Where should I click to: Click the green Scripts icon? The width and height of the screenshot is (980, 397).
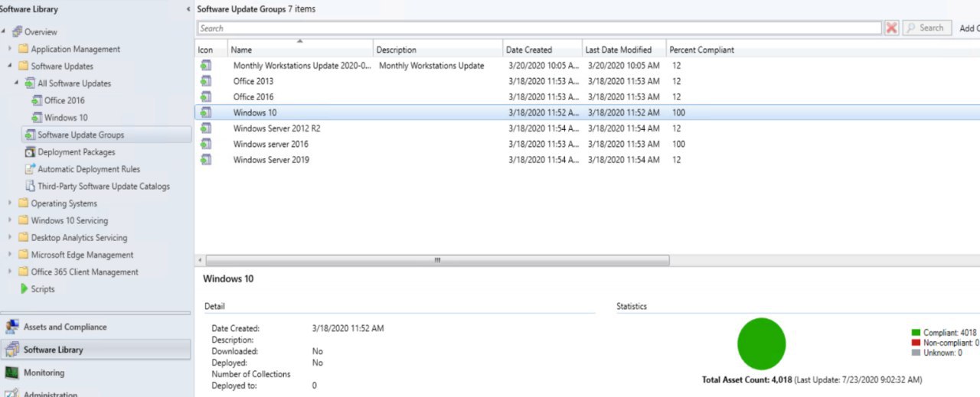click(x=24, y=289)
